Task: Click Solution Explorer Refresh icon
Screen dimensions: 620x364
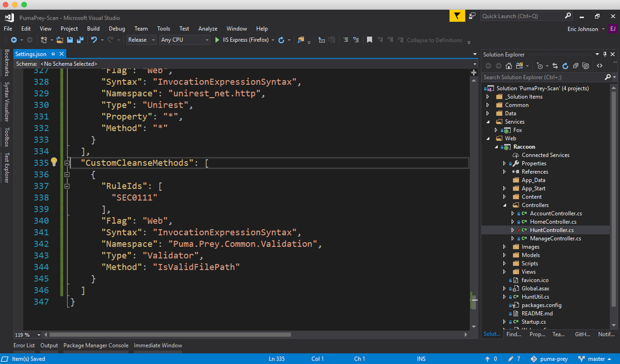Action: point(565,66)
